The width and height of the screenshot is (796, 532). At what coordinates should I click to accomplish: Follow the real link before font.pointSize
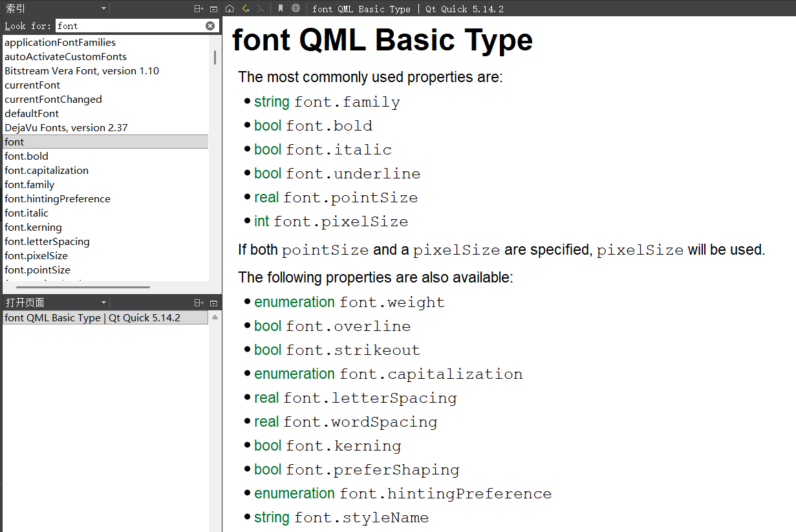coord(266,198)
